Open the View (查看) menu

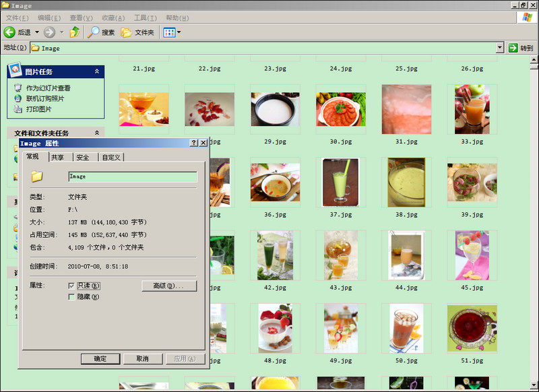coord(81,18)
